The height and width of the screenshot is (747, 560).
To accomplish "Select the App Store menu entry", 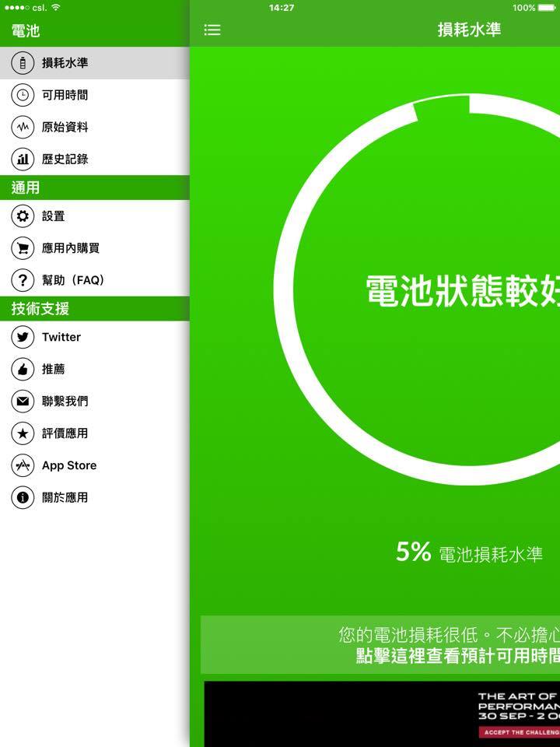I will (69, 465).
